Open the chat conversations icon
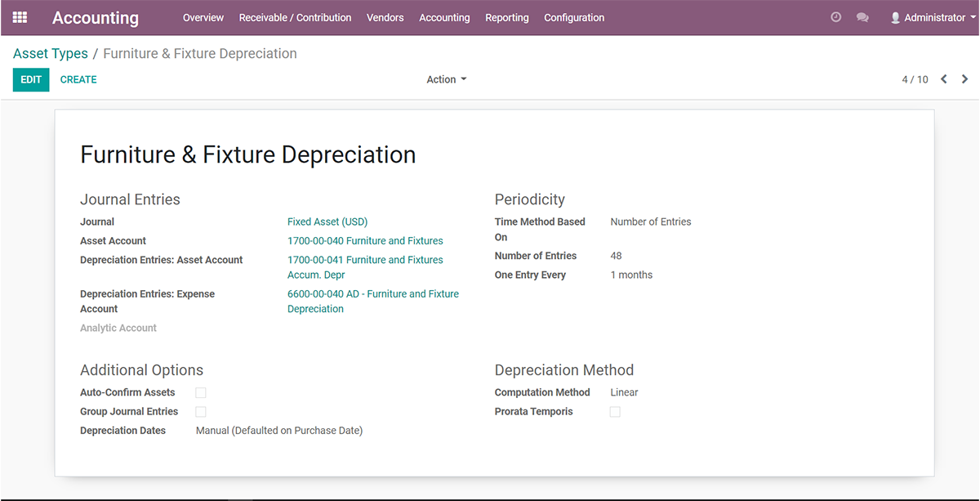The image size is (980, 501). pyautogui.click(x=862, y=17)
